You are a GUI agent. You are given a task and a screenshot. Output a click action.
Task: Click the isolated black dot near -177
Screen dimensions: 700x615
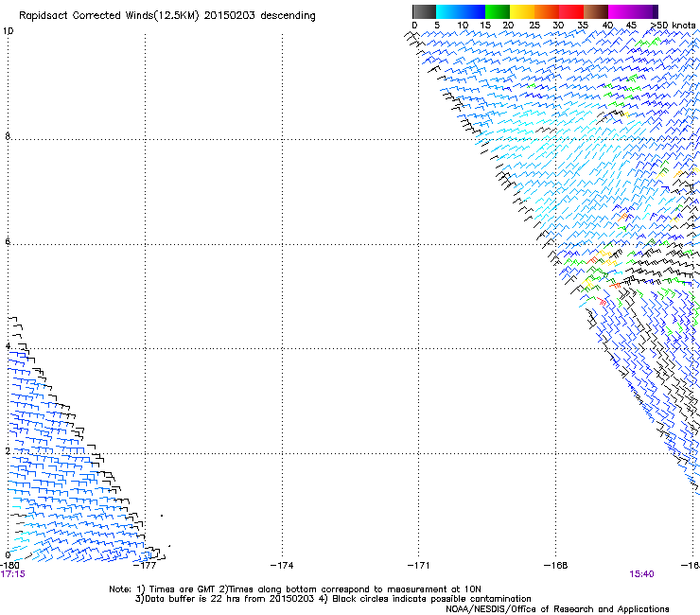(162, 516)
